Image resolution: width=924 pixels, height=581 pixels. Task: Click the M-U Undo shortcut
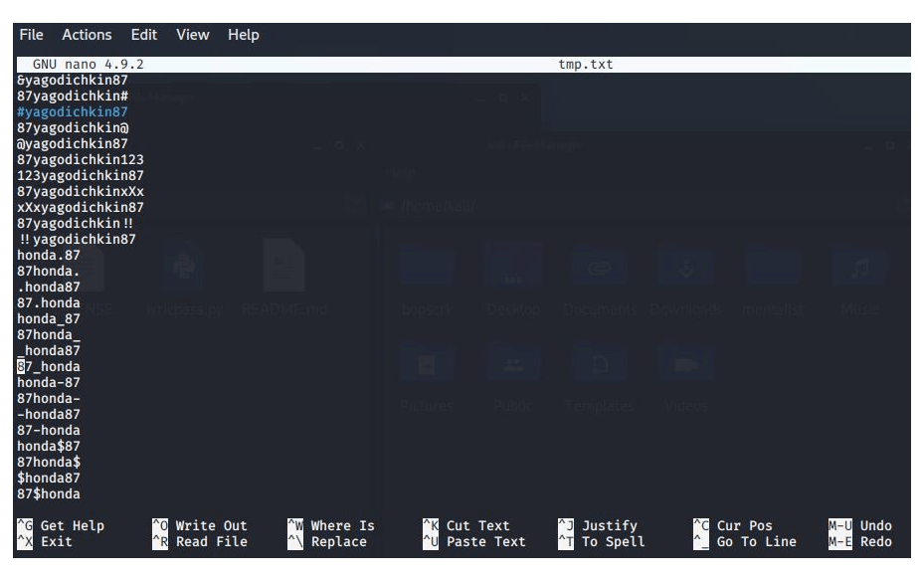tap(860, 525)
